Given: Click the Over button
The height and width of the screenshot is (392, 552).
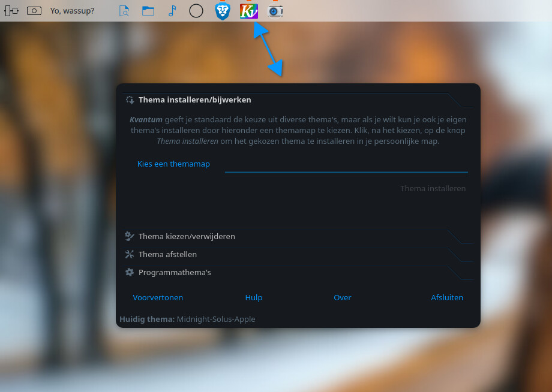Looking at the screenshot, I should point(342,297).
